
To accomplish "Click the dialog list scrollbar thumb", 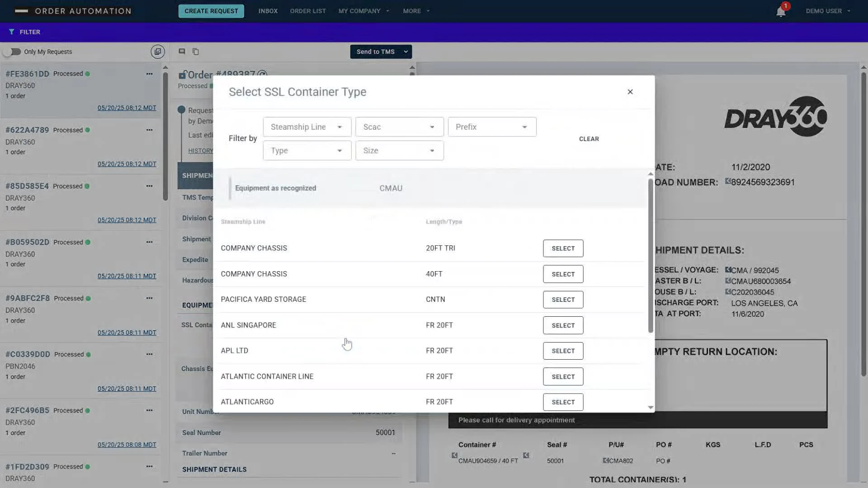I will 651,255.
